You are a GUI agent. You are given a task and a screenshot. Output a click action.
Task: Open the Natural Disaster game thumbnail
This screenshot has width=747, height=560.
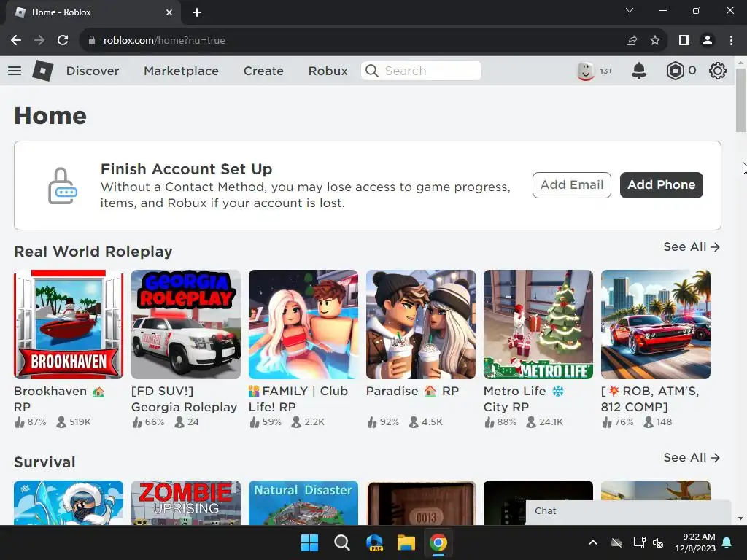point(303,502)
